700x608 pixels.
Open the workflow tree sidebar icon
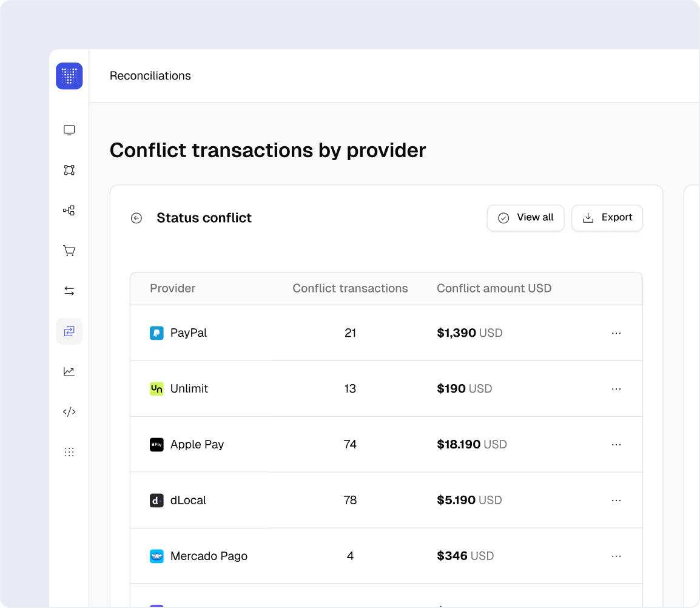pyautogui.click(x=69, y=211)
